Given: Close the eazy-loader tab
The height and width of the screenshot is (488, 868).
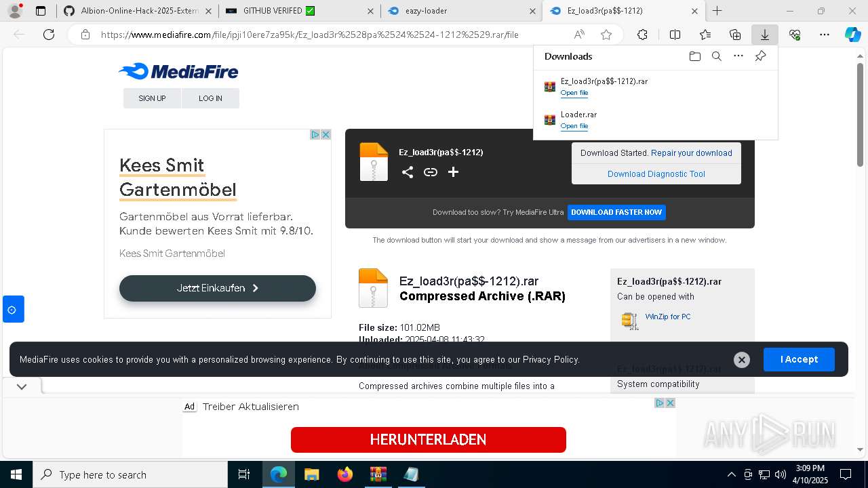Looking at the screenshot, I should (x=532, y=11).
